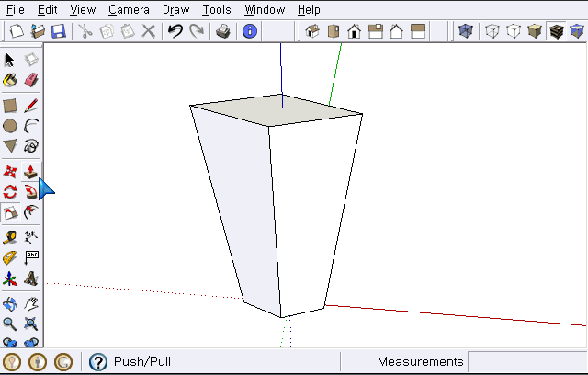Switch to Front view
Image resolution: width=588 pixels, height=375 pixels.
coord(354,31)
